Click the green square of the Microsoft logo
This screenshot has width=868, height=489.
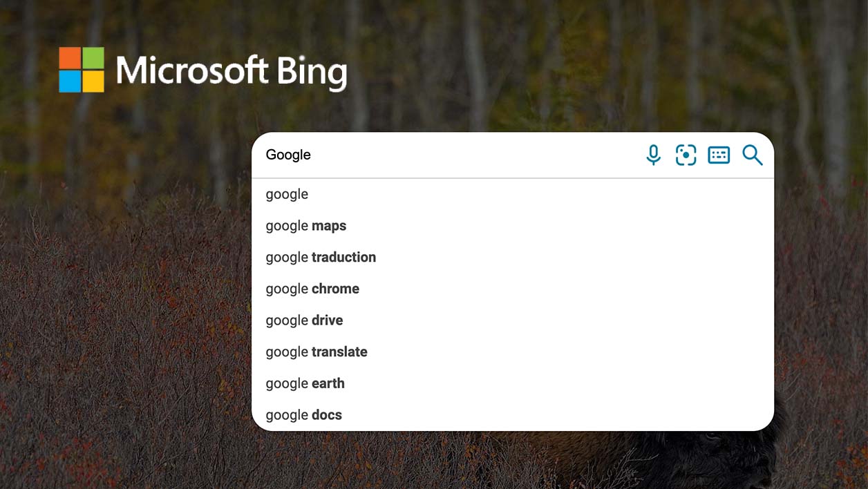tap(93, 58)
